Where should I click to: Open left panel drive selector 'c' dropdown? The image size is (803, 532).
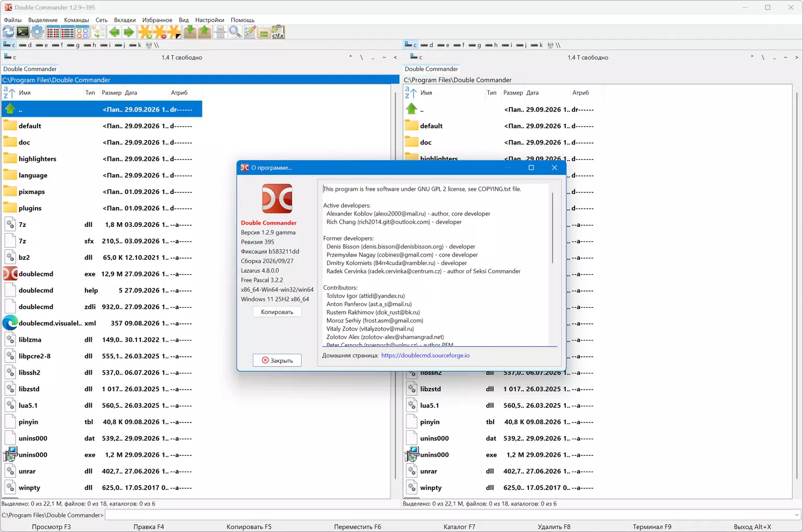pyautogui.click(x=10, y=57)
